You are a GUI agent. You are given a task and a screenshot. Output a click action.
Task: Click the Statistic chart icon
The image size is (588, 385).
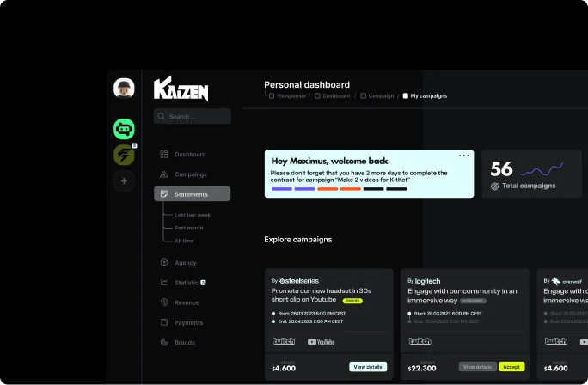[164, 282]
